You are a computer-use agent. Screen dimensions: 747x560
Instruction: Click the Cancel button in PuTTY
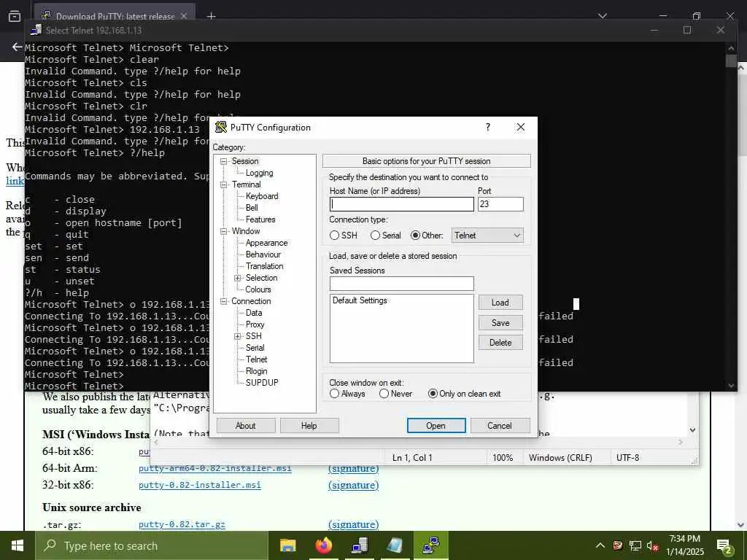click(x=500, y=426)
